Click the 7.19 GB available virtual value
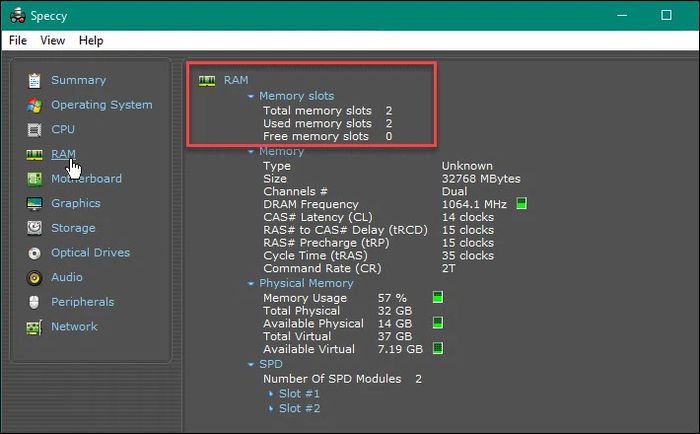Viewport: 700px width, 434px height. coord(400,350)
